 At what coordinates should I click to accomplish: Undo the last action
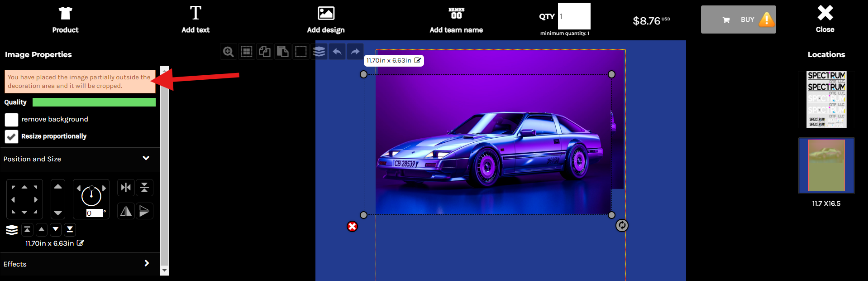(337, 52)
